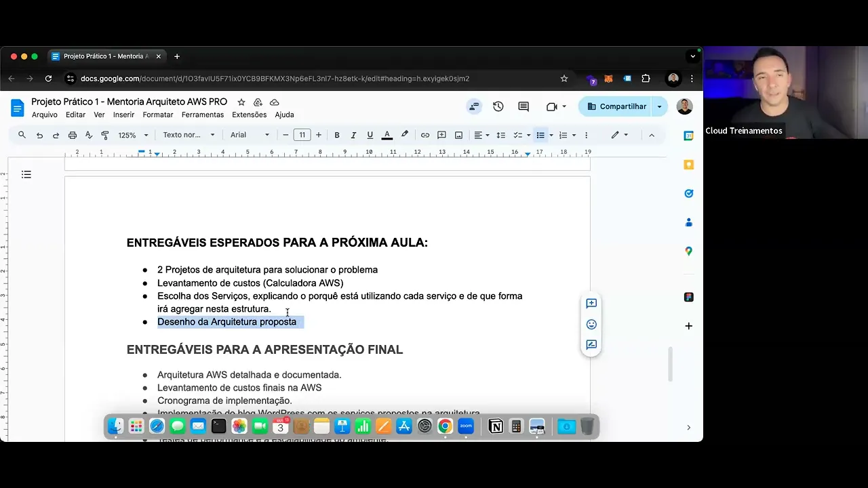Add emoji reaction to selection
The height and width of the screenshot is (488, 868).
coord(591,325)
